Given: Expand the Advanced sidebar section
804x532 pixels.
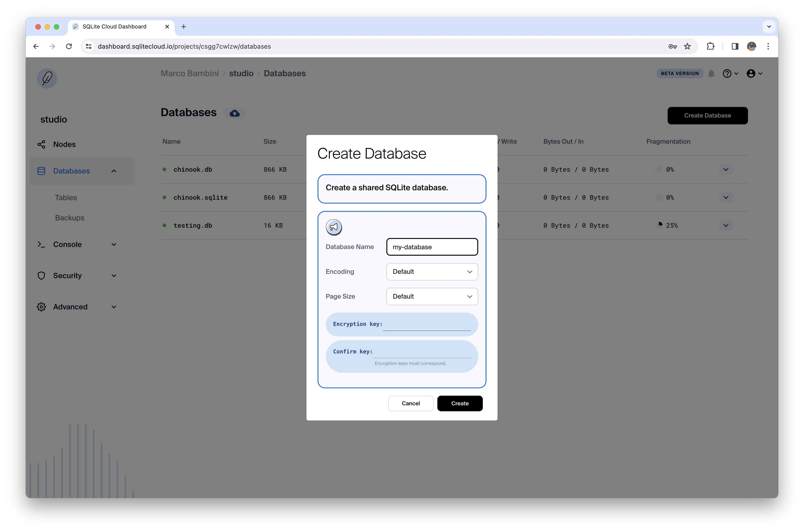Looking at the screenshot, I should click(x=114, y=307).
